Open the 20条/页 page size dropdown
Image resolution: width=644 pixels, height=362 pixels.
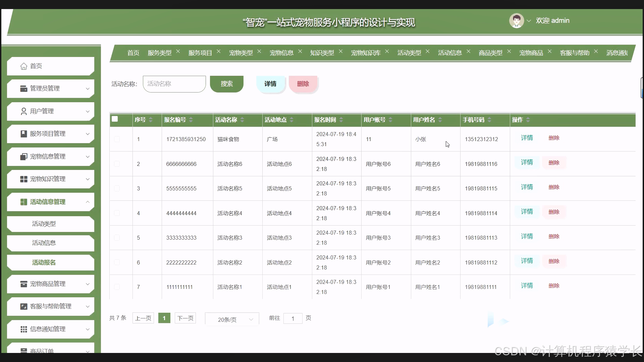pyautogui.click(x=231, y=319)
